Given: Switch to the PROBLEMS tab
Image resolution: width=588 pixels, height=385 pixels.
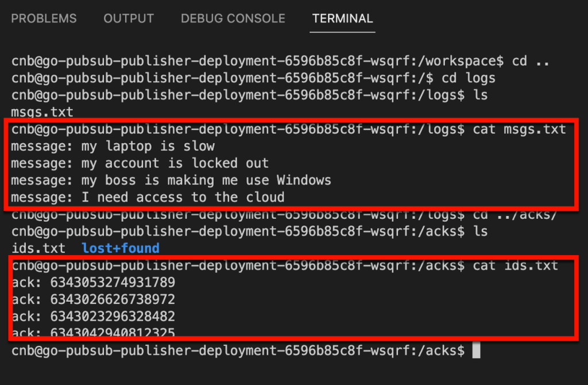Looking at the screenshot, I should tap(44, 18).
